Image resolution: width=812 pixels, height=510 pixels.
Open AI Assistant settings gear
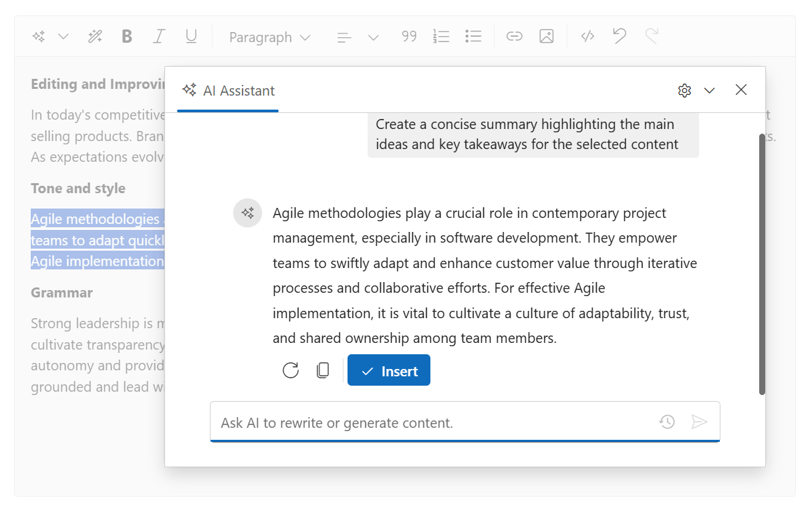coord(684,90)
